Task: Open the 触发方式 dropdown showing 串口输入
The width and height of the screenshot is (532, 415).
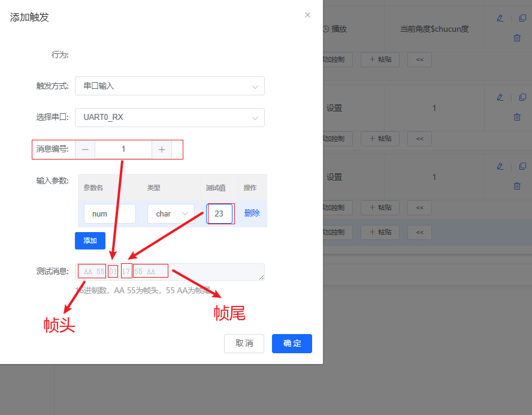Action: pyautogui.click(x=170, y=86)
